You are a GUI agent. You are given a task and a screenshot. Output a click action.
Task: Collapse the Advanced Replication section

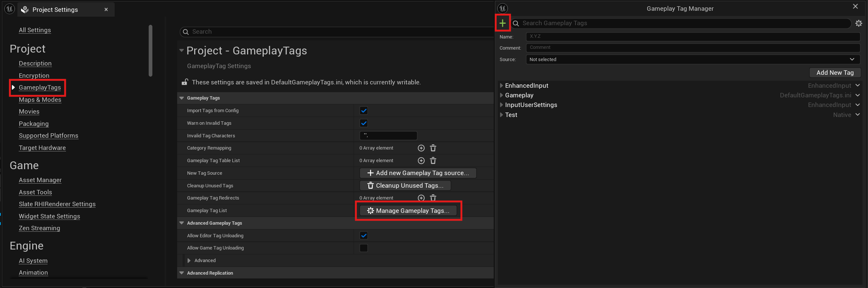182,273
